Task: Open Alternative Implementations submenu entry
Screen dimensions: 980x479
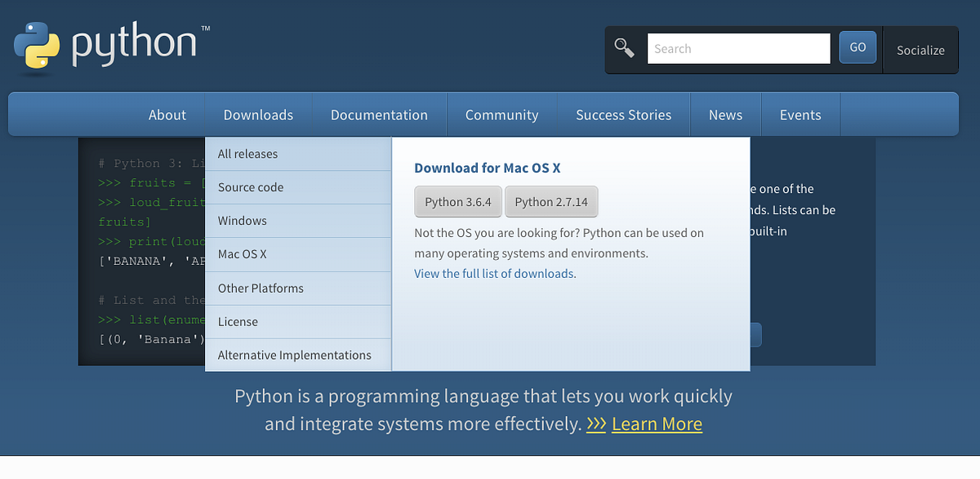Action: tap(298, 355)
